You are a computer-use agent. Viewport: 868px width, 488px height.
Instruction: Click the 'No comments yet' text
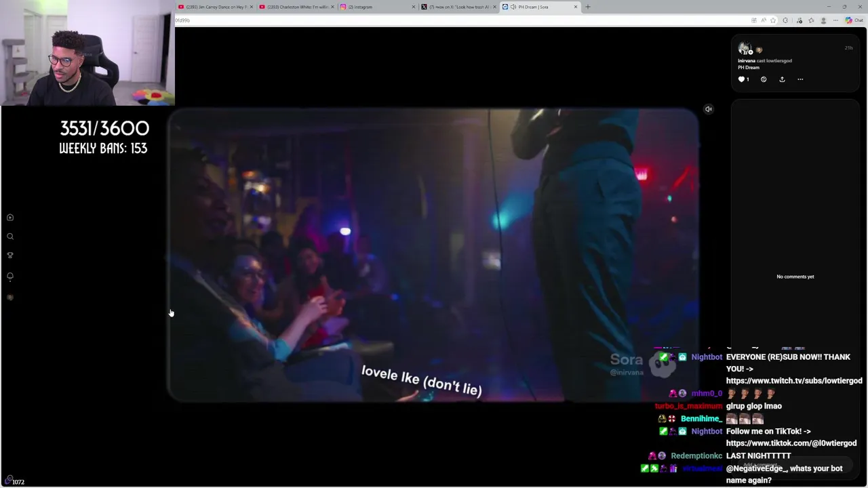pyautogui.click(x=795, y=277)
